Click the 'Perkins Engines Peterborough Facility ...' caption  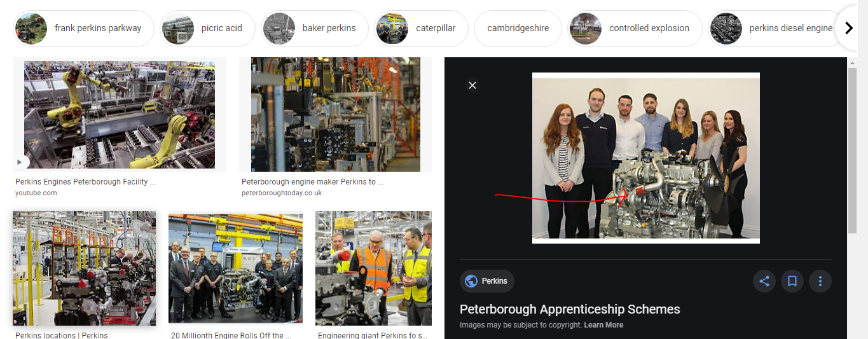click(x=85, y=182)
